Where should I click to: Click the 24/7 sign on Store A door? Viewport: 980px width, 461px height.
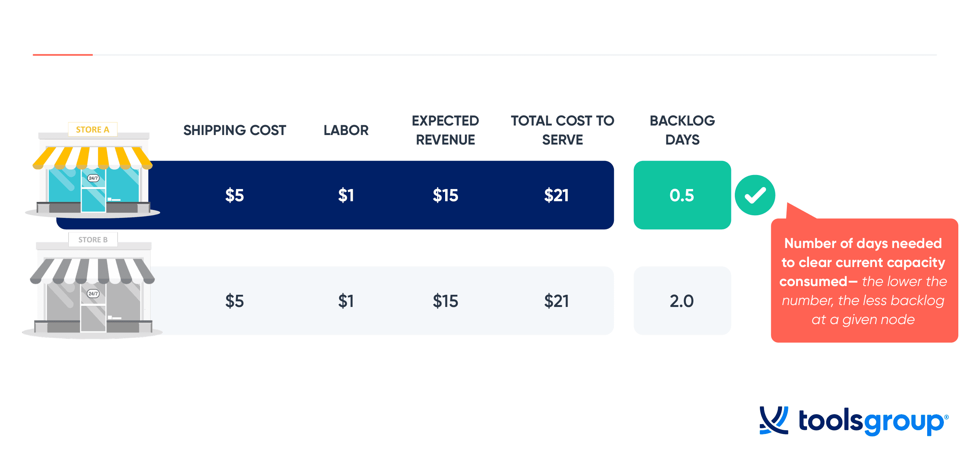[93, 178]
